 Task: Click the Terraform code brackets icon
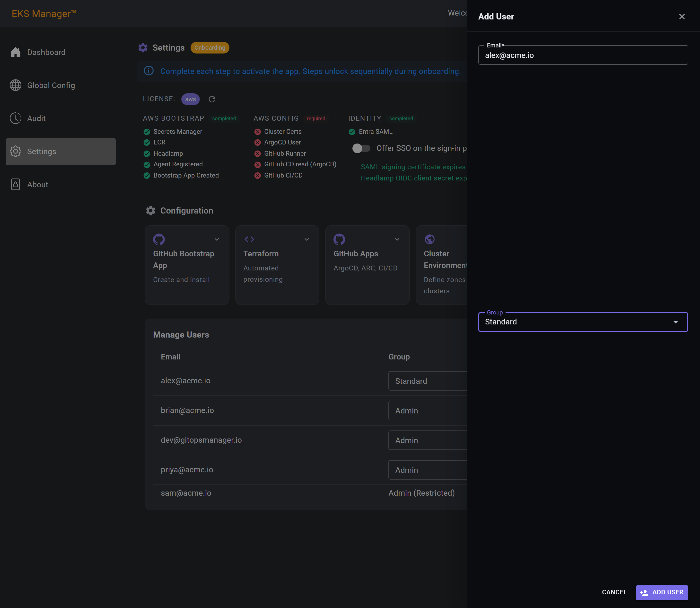249,239
